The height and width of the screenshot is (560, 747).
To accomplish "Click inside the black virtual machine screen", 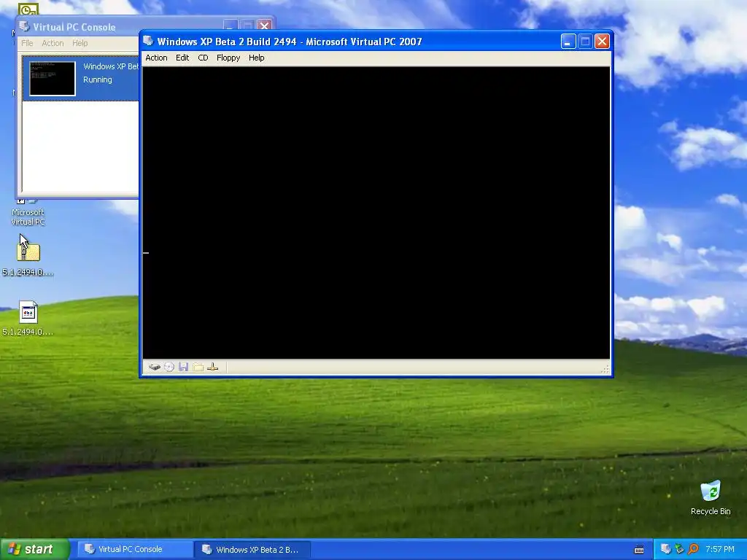I will click(x=376, y=212).
